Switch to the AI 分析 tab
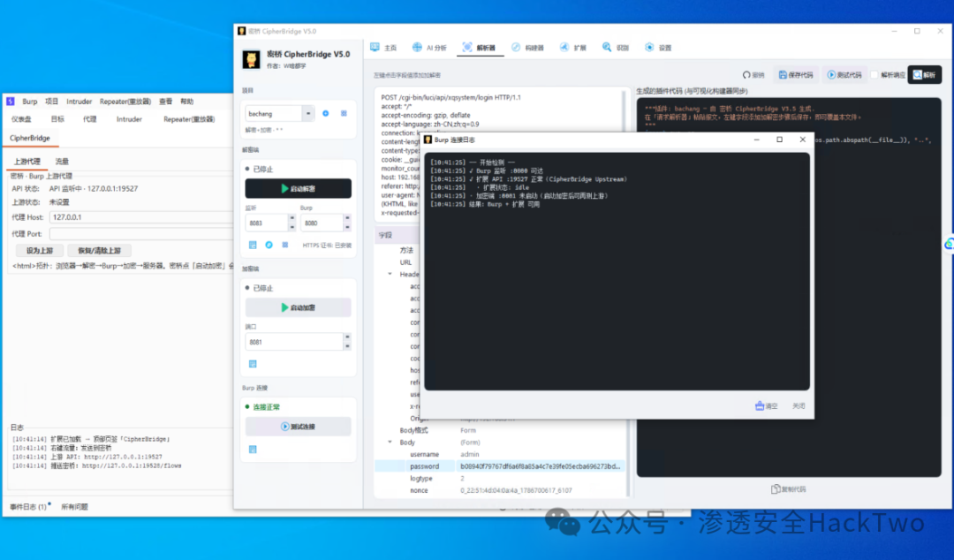The width and height of the screenshot is (954, 560). click(429, 48)
